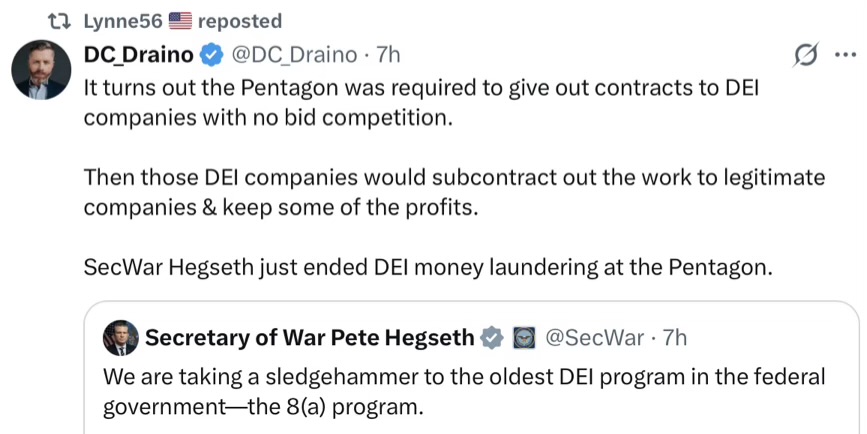Click the 7h timestamp next to @DC_Draino
Screen dimensions: 867x434
point(388,54)
